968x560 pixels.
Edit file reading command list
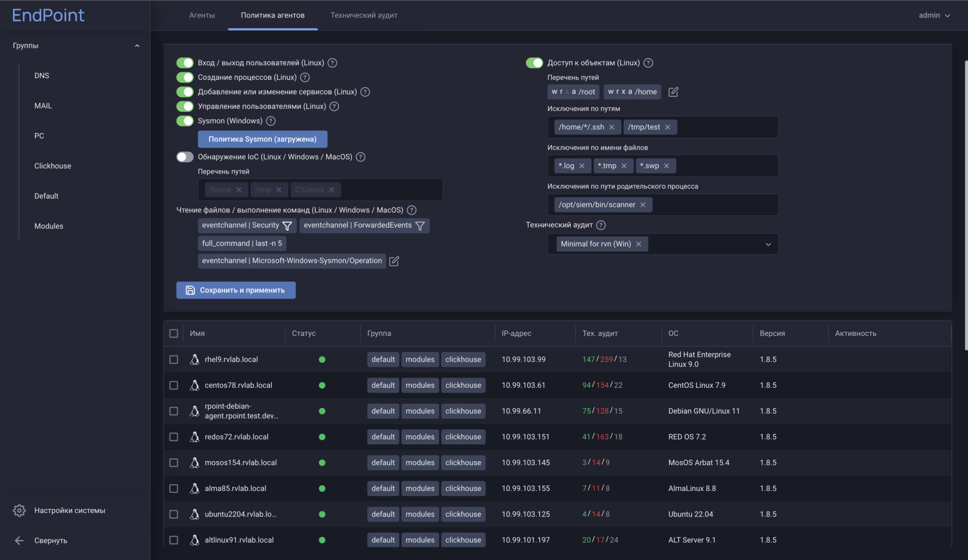(x=394, y=261)
